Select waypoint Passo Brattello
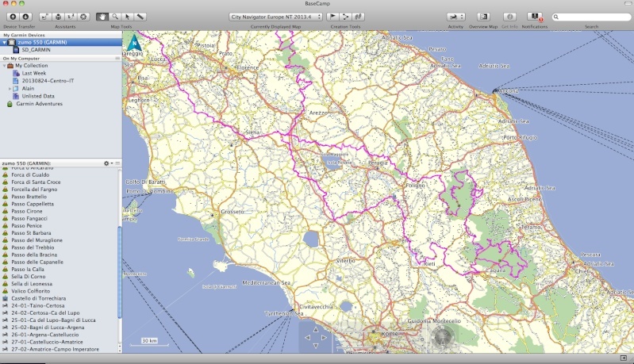This screenshot has height=364, width=634. tap(29, 197)
